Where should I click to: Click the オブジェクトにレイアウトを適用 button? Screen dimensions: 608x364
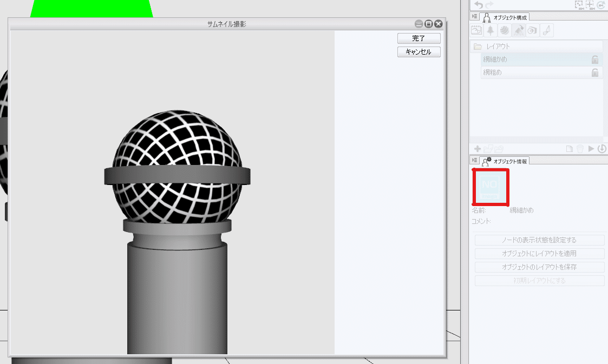(539, 254)
